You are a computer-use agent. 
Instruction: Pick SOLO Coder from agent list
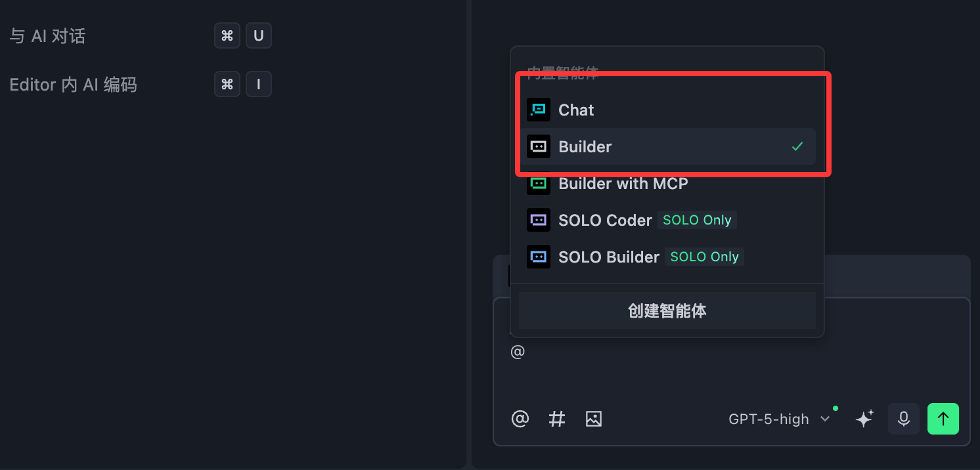[605, 220]
